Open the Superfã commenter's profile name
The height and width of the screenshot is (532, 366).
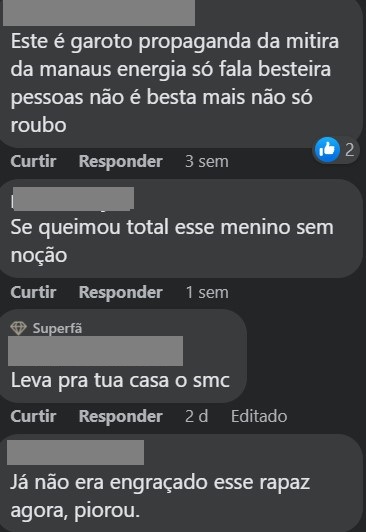tap(95, 351)
